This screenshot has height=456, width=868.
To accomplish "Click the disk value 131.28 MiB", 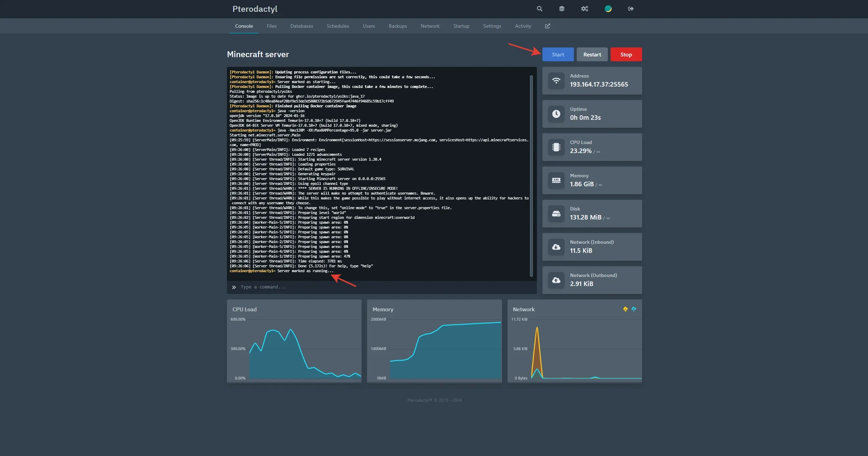I will point(586,217).
